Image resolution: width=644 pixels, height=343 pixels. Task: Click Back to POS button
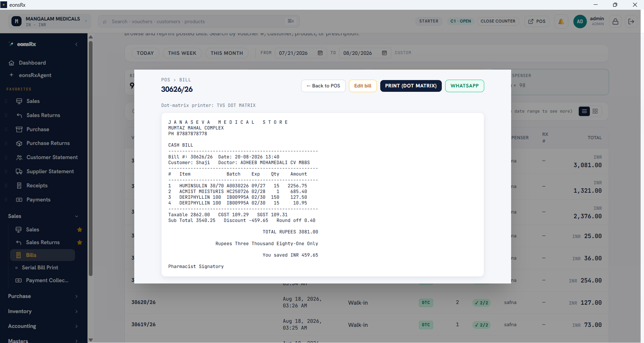(x=323, y=86)
